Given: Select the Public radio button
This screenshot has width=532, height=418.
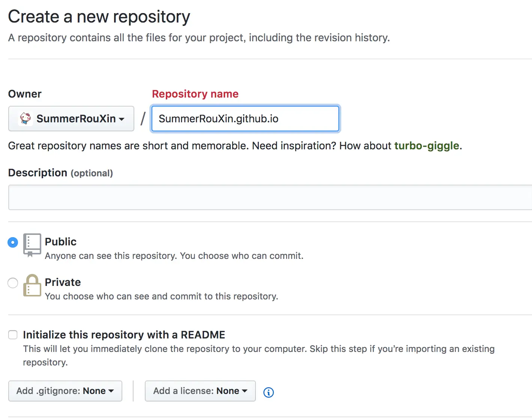Looking at the screenshot, I should (x=13, y=242).
